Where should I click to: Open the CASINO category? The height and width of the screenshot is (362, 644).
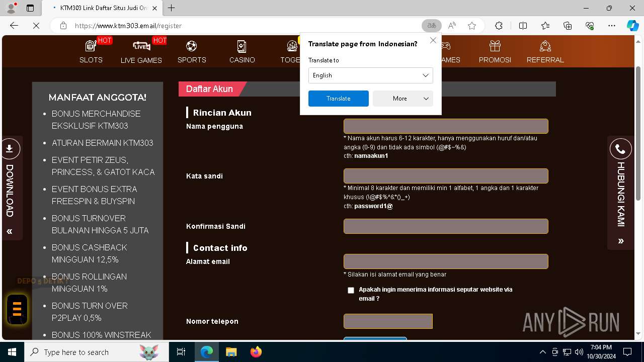click(x=242, y=52)
